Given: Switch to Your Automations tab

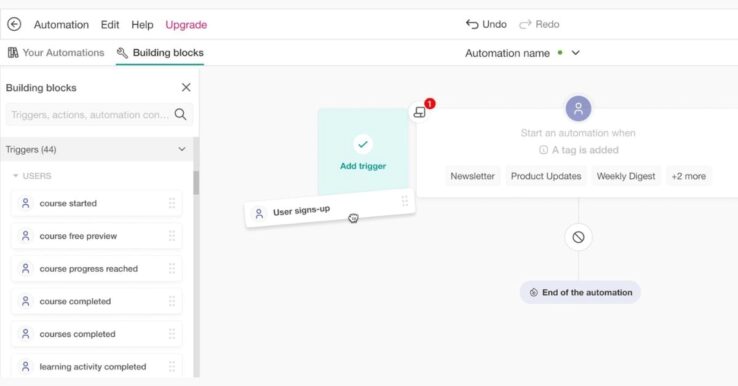Looking at the screenshot, I should point(56,53).
